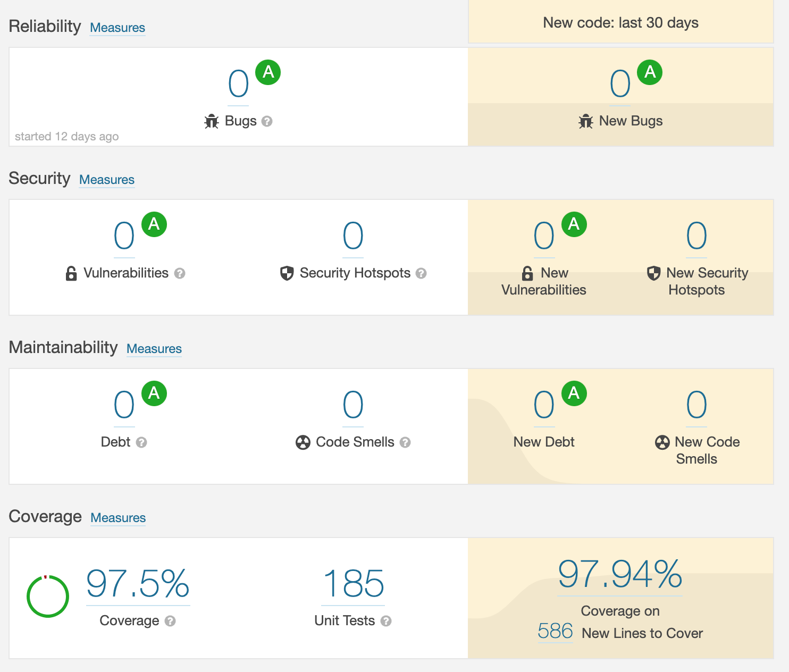Click the help icon next to Bugs
Viewport: 789px width, 672px height.
click(x=267, y=121)
